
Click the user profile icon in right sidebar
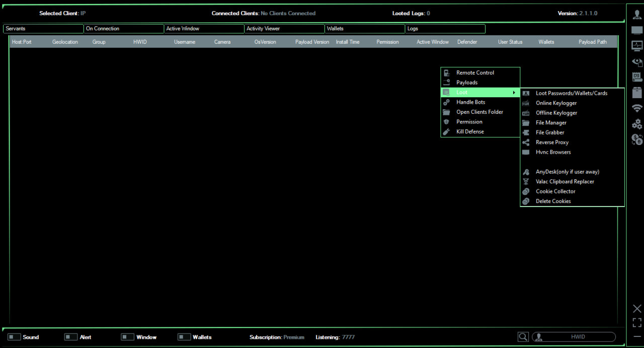(x=637, y=15)
